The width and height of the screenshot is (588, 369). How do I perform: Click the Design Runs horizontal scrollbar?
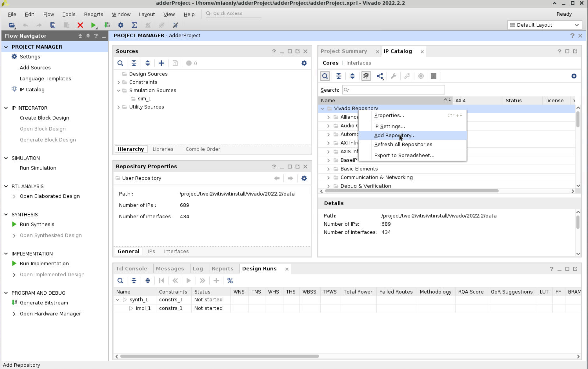(219, 356)
